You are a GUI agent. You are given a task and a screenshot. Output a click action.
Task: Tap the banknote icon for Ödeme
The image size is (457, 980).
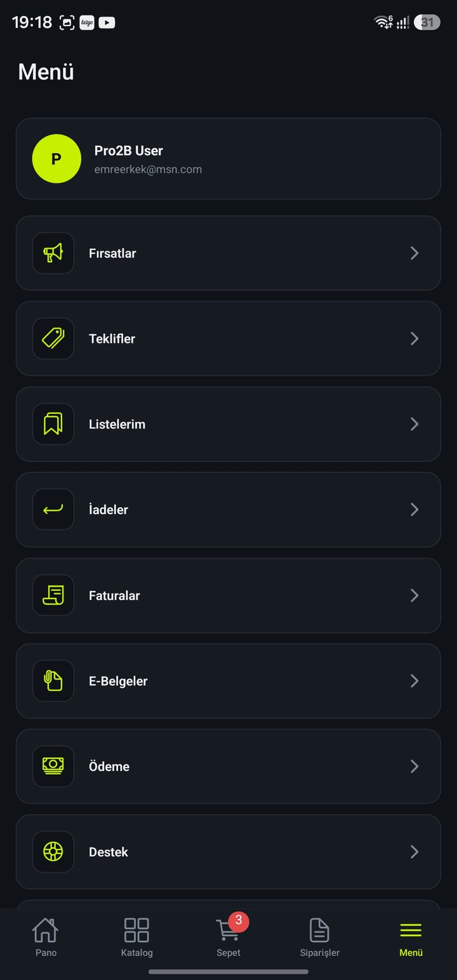[x=53, y=767]
